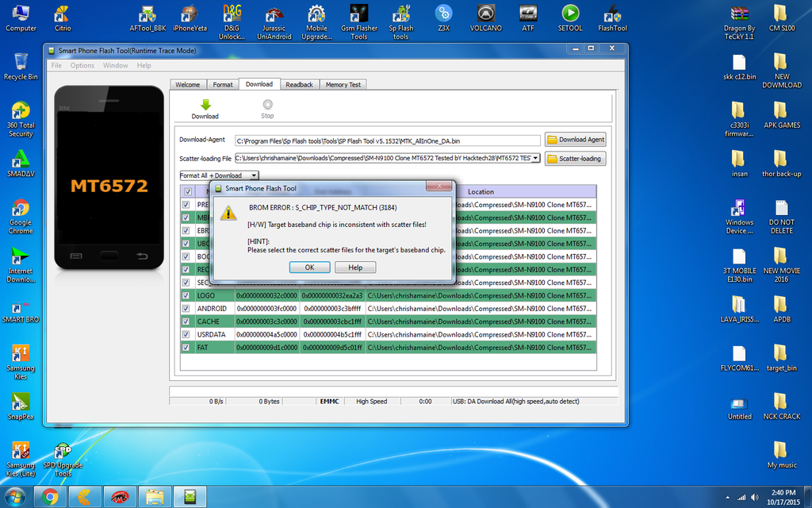812x508 pixels.
Task: Select the ANDROID begin address 0x0000000003fc0000
Action: point(266,309)
